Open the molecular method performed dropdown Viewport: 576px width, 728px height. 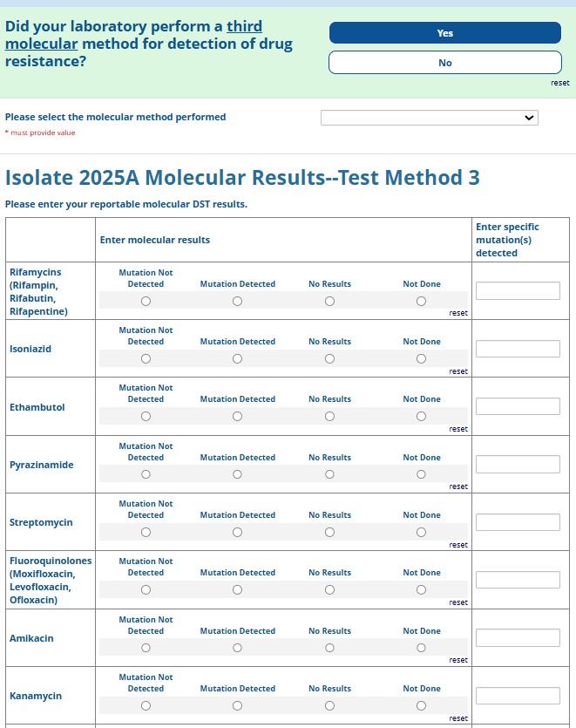click(x=429, y=118)
